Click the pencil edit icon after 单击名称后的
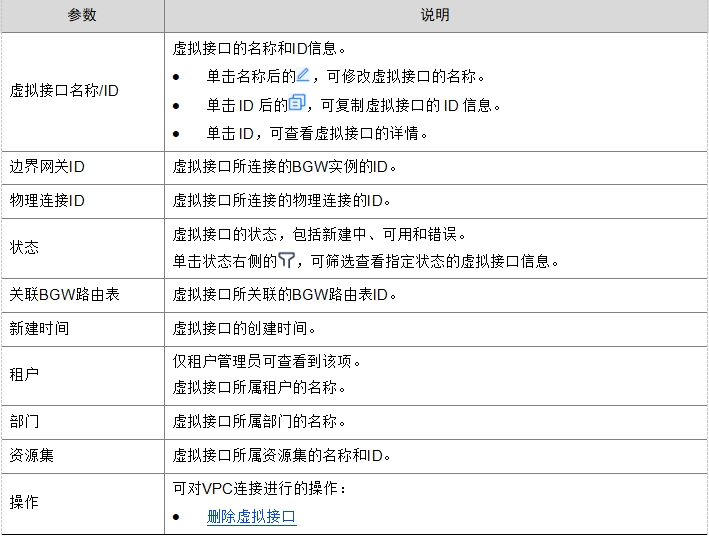 point(303,75)
